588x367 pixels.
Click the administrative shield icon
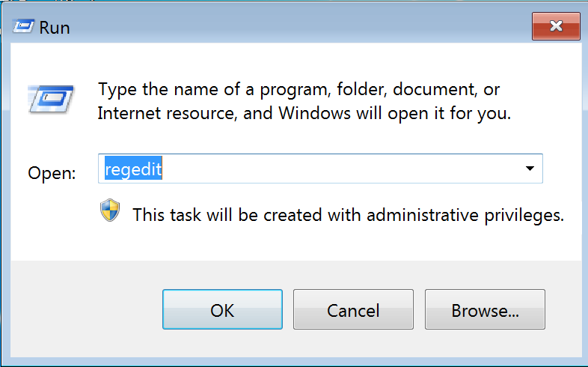click(110, 211)
